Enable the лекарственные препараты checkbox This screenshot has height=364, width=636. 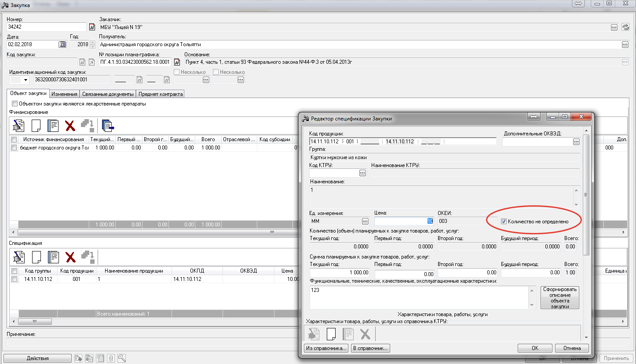[x=15, y=104]
